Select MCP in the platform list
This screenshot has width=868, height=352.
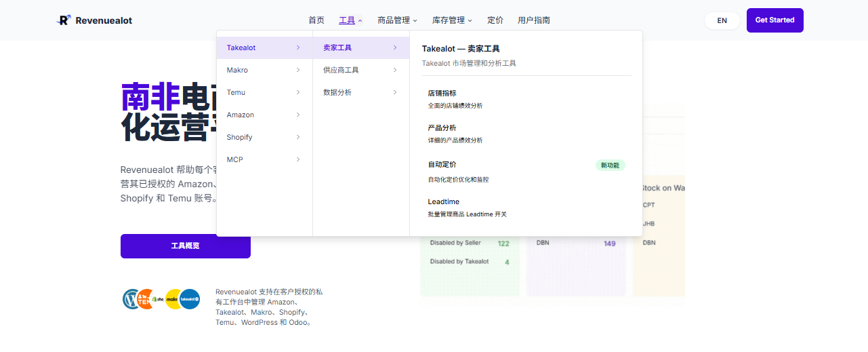point(264,159)
